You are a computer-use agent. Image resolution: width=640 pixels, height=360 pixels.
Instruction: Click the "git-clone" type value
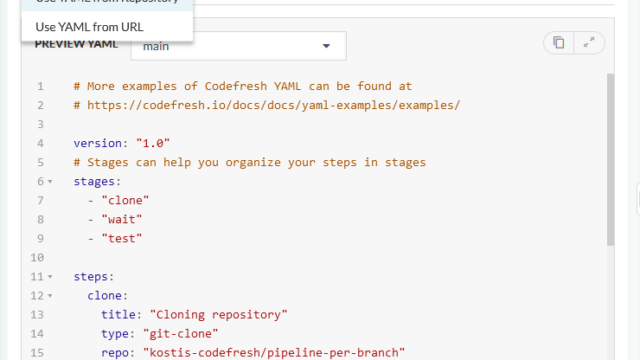click(x=180, y=334)
